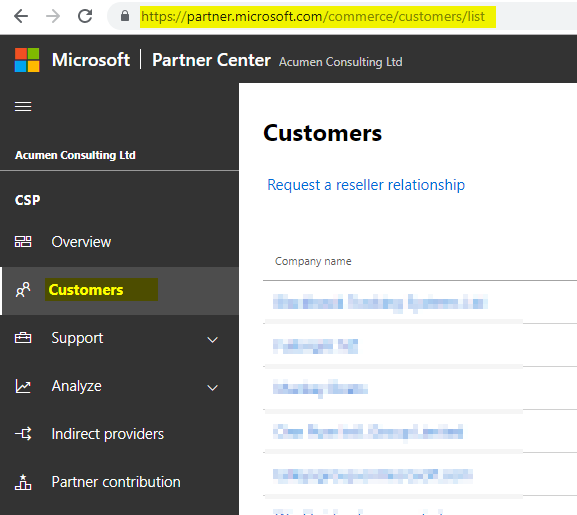Image resolution: width=577 pixels, height=515 pixels.
Task: Click the Support briefcase icon
Action: point(23,338)
